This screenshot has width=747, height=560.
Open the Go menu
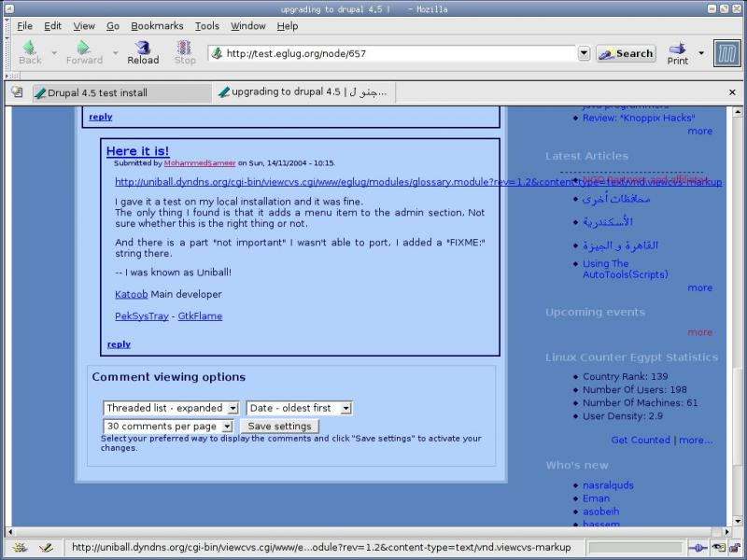click(x=112, y=26)
